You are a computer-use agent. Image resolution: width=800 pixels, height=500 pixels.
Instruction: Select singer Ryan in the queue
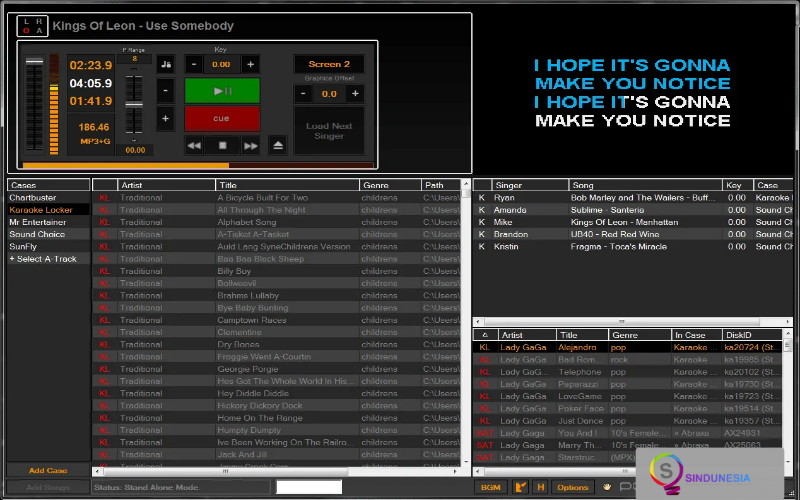coord(633,197)
